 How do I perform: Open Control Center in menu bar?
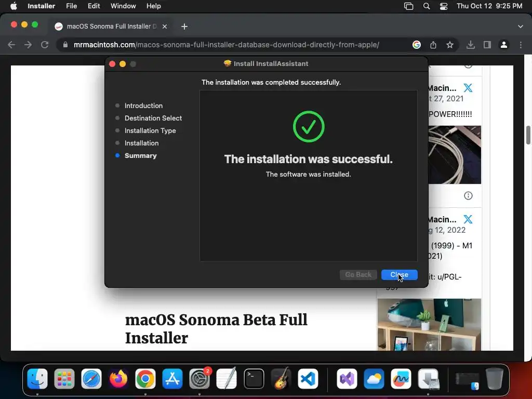click(444, 6)
